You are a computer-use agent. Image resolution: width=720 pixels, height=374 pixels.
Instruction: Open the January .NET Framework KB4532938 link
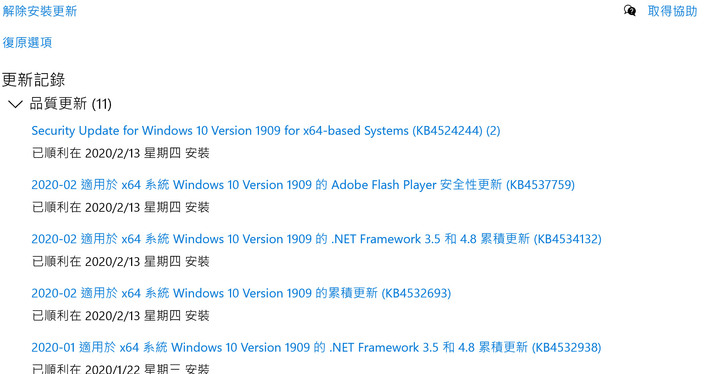click(316, 348)
